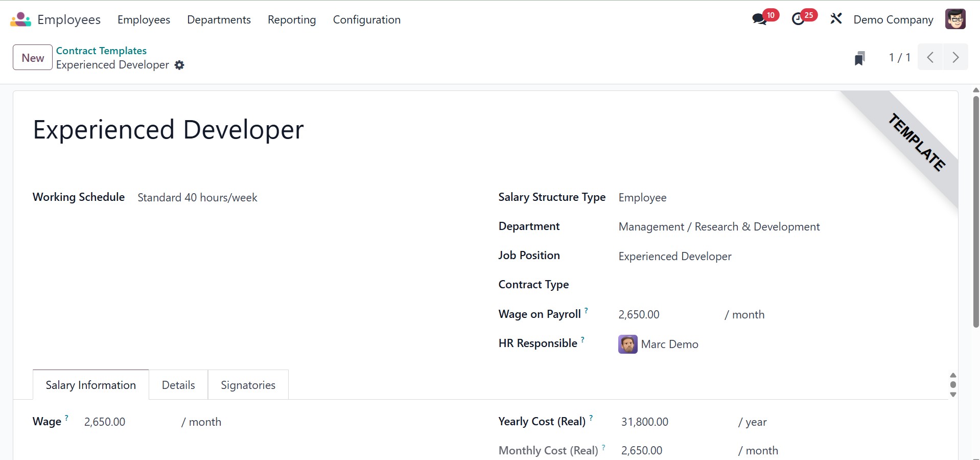Open the Reporting menu
Image resolution: width=980 pixels, height=460 pixels.
click(292, 19)
